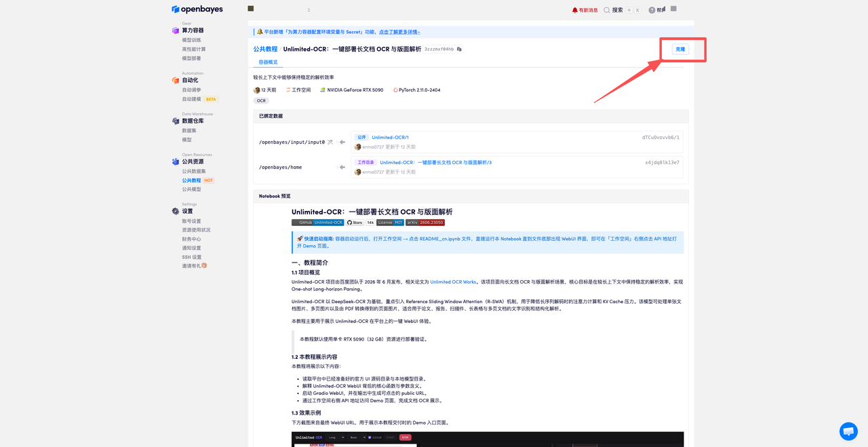This screenshot has width=868, height=447.
Task: Click the 工作空间 icon
Action: (288, 90)
